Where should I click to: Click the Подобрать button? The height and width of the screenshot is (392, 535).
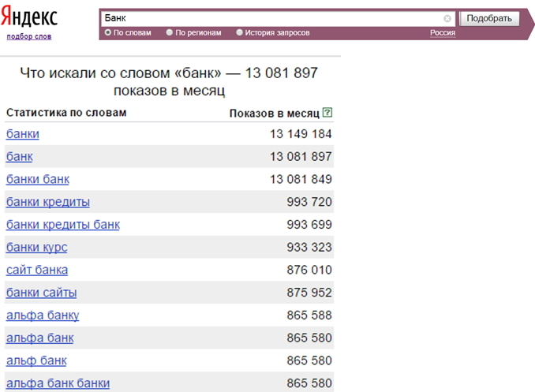[x=489, y=18]
